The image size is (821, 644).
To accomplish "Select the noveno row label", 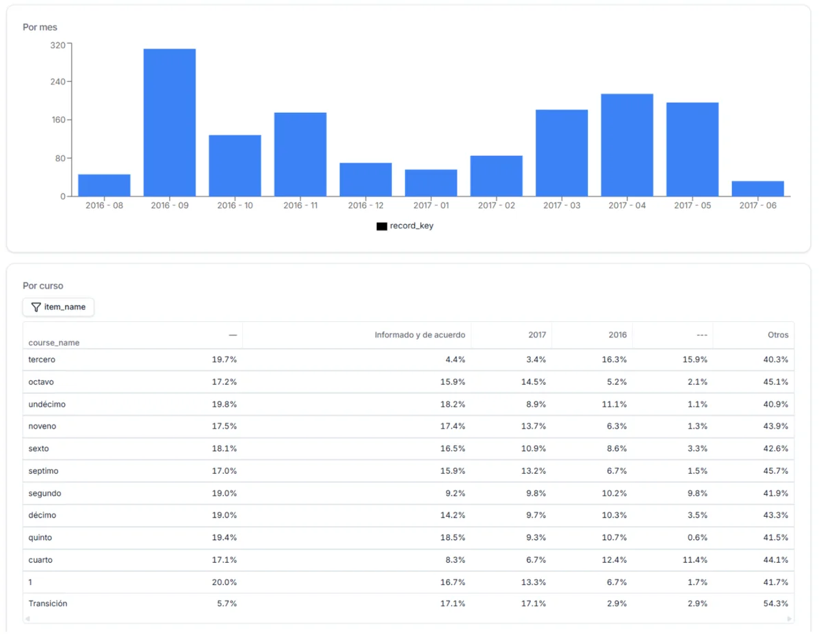I will [x=42, y=426].
